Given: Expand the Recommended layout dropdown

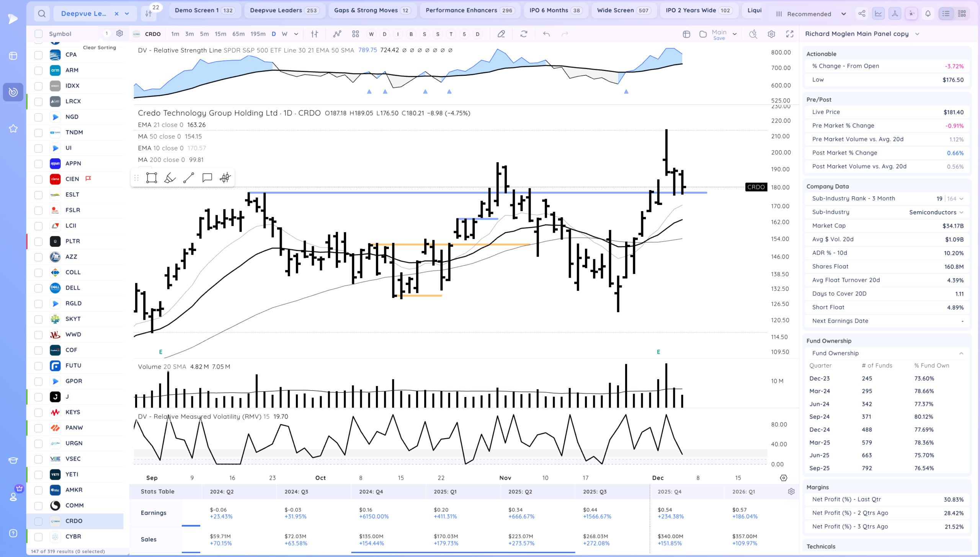Looking at the screenshot, I should (x=844, y=14).
